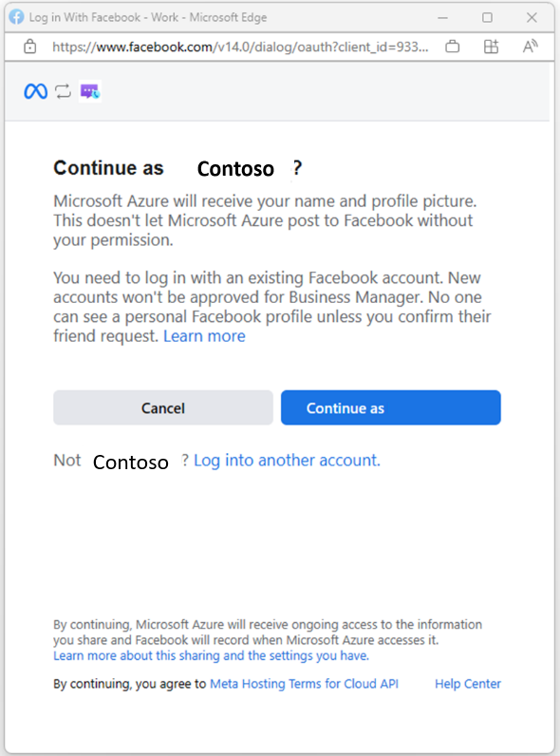View site information via the lock icon
Viewport: 560px width, 756px height.
click(29, 47)
